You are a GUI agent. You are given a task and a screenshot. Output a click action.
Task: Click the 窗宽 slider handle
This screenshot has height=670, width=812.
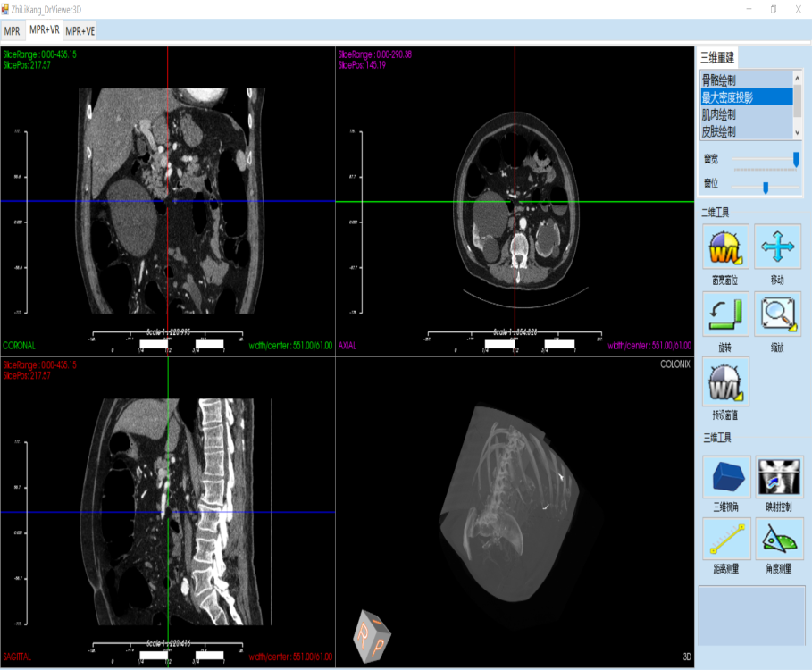796,160
